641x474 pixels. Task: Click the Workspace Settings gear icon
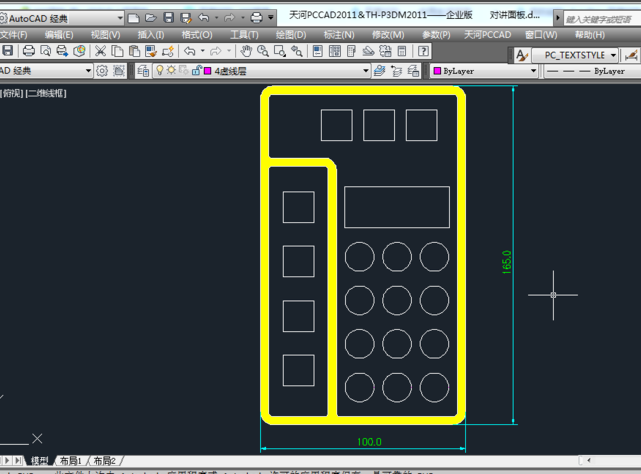click(x=103, y=71)
